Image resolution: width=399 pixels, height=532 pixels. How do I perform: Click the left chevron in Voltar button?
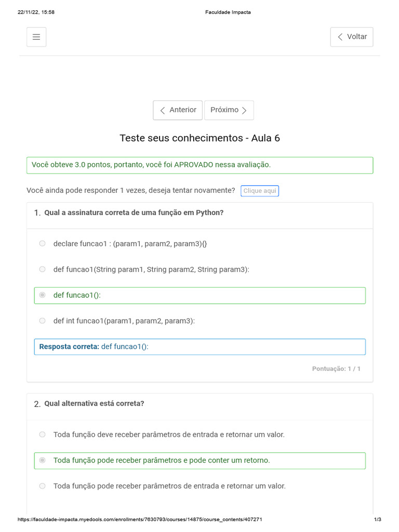(x=340, y=37)
